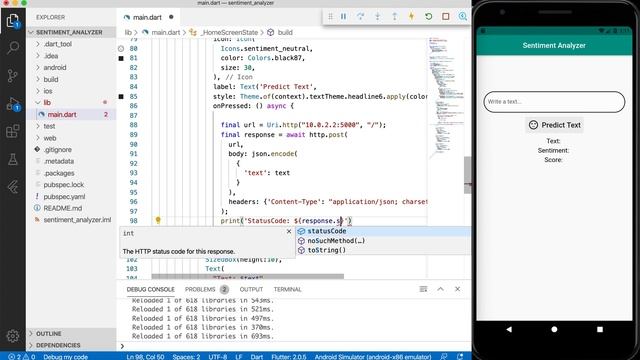Focus the 'Write a text...' input in emulator
This screenshot has height=360, width=640.
click(x=554, y=102)
